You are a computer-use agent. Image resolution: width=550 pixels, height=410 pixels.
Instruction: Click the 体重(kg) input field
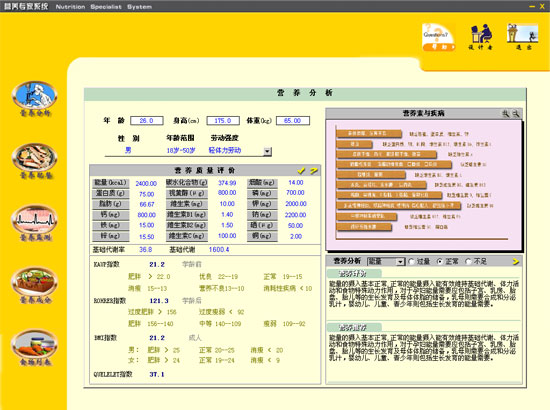point(293,121)
